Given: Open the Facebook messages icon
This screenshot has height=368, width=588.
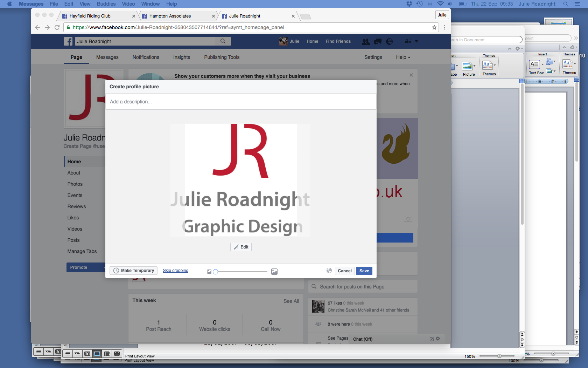Looking at the screenshot, I should pos(378,41).
